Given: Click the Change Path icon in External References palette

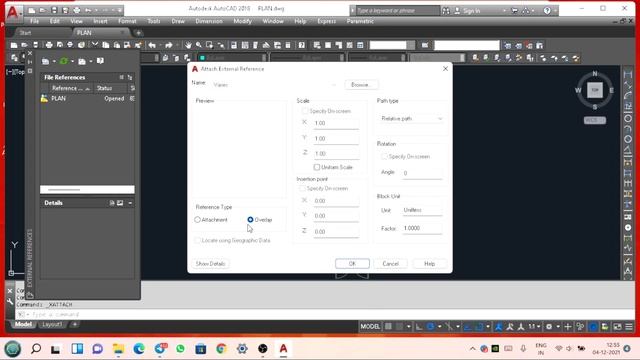Looking at the screenshot, I should (x=82, y=61).
